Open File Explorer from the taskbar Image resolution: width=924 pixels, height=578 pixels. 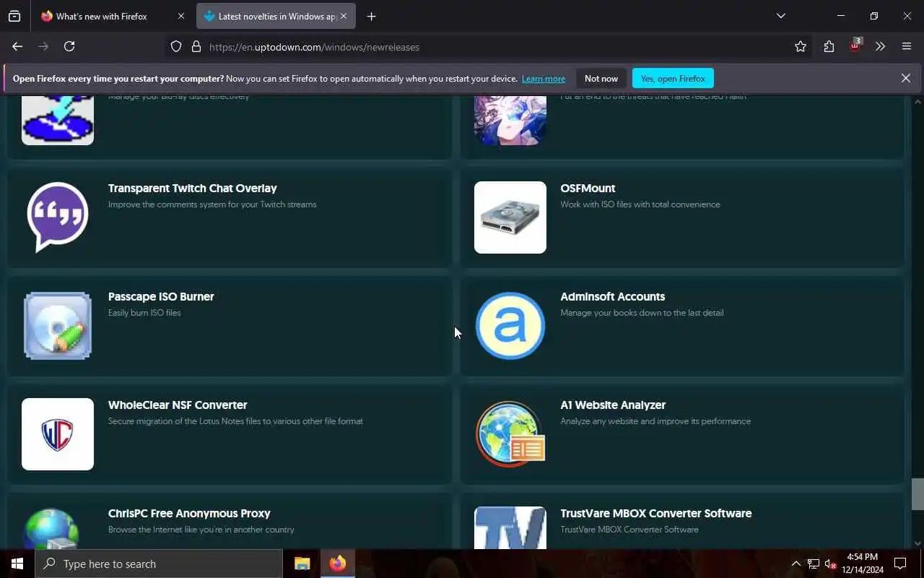pyautogui.click(x=302, y=564)
